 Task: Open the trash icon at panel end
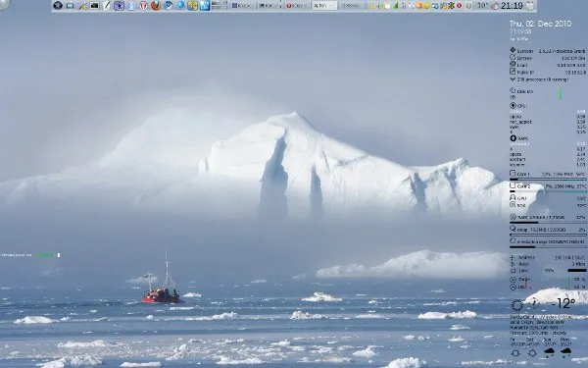pos(530,6)
